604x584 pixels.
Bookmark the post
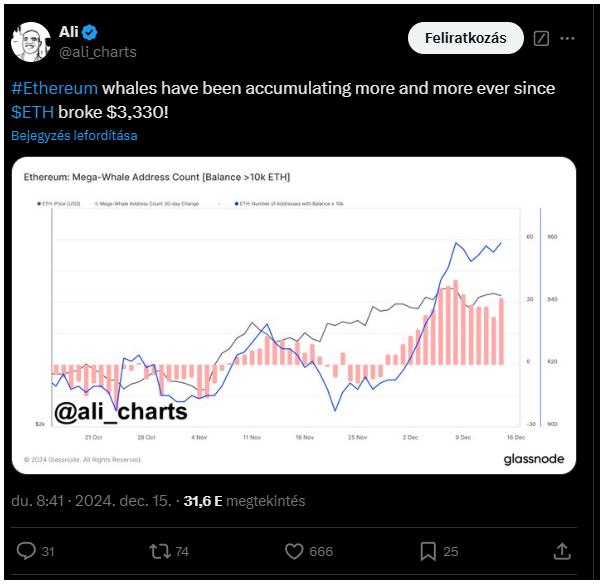tap(428, 551)
